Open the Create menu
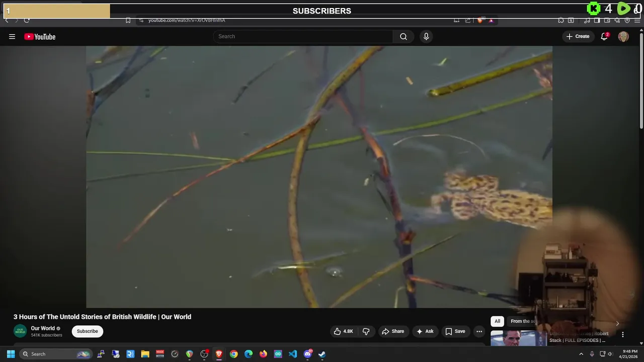 (578, 36)
